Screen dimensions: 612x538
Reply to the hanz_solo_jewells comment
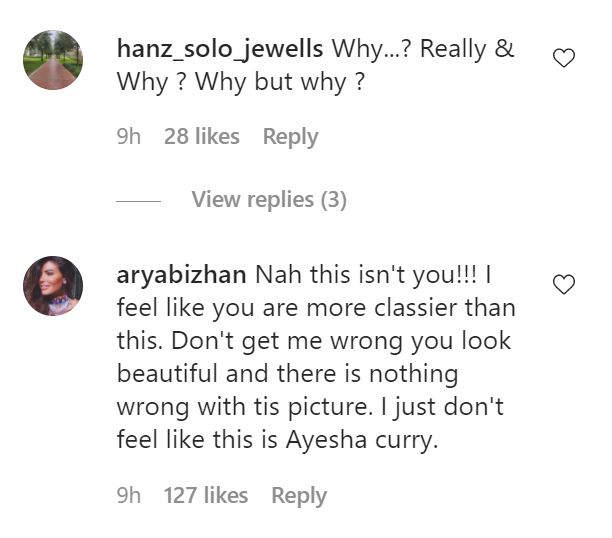290,137
